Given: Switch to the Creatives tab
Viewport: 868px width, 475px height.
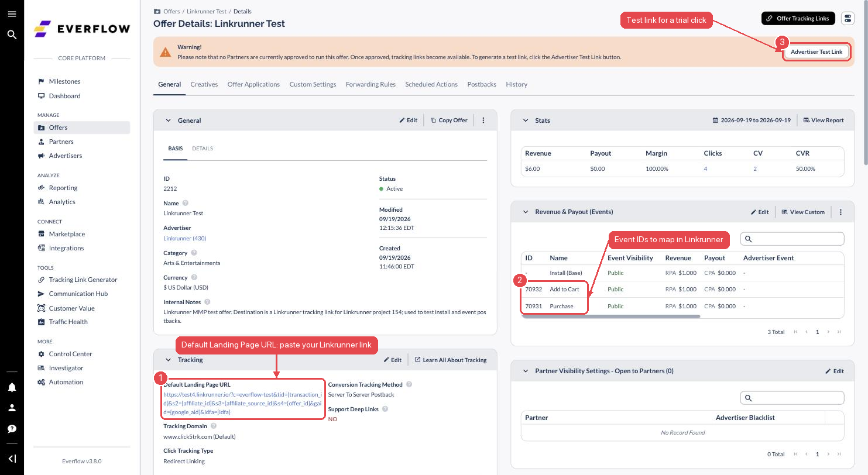Looking at the screenshot, I should (x=204, y=84).
